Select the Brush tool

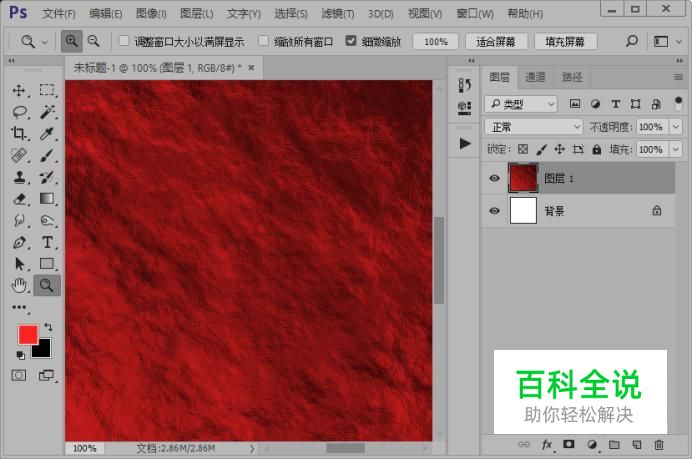pos(47,155)
